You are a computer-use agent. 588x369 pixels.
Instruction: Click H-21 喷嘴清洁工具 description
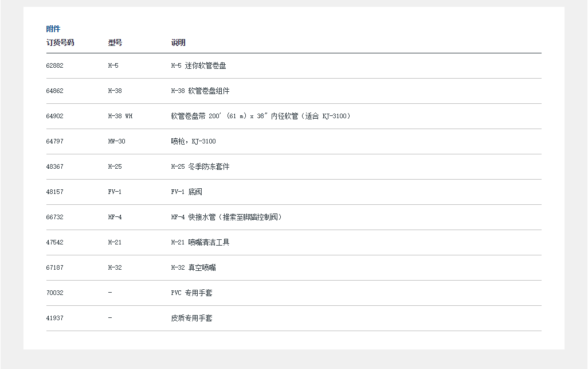point(200,243)
